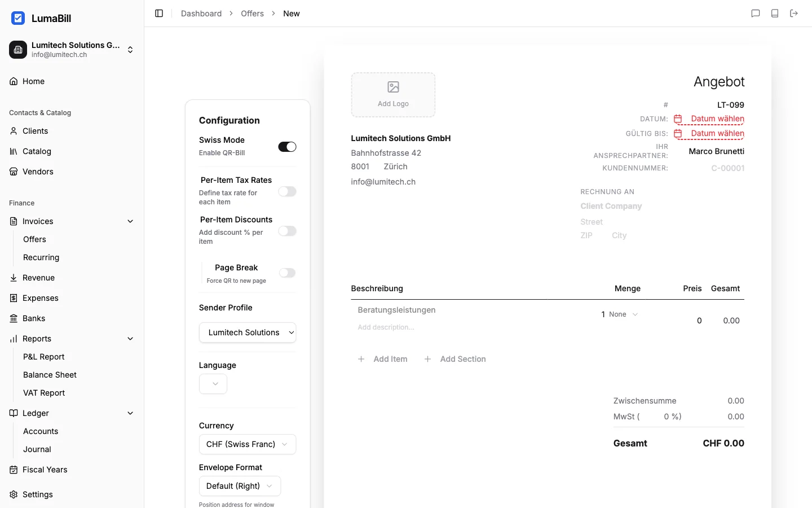Click the Add Logo image placeholder
Screen dimensions: 812x508
tap(393, 95)
